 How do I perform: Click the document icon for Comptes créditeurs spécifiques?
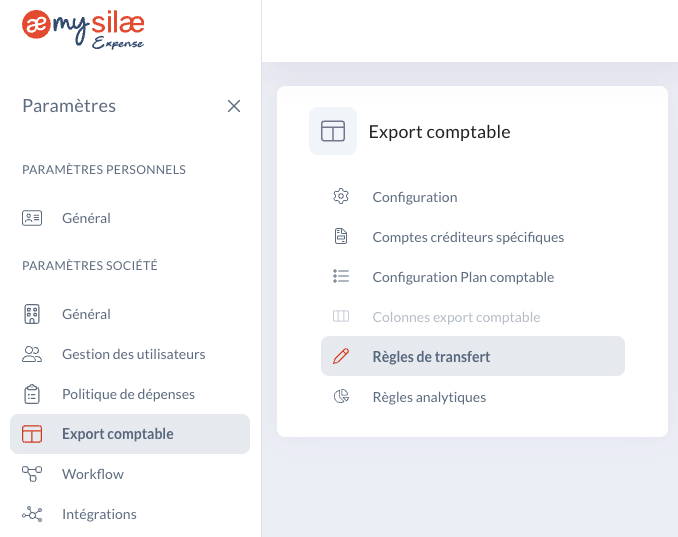[341, 237]
